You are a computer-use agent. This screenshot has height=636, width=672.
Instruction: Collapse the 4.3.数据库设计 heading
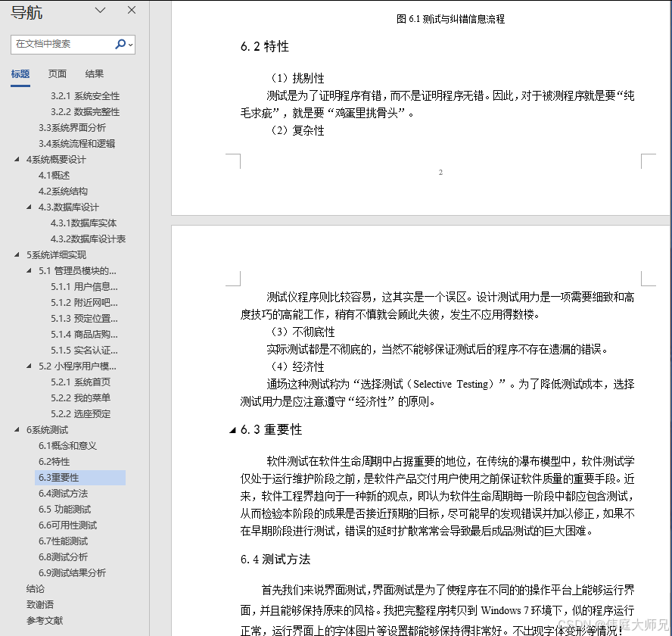tap(29, 207)
